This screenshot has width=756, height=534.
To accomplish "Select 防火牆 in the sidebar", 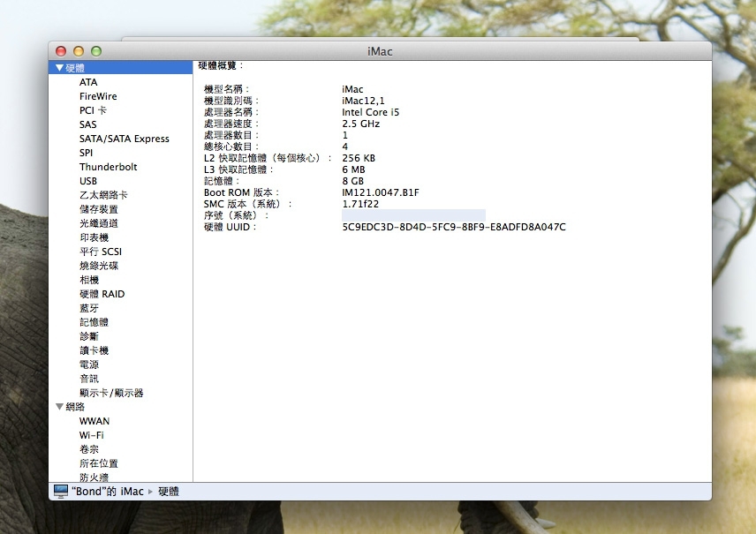I will click(x=94, y=478).
